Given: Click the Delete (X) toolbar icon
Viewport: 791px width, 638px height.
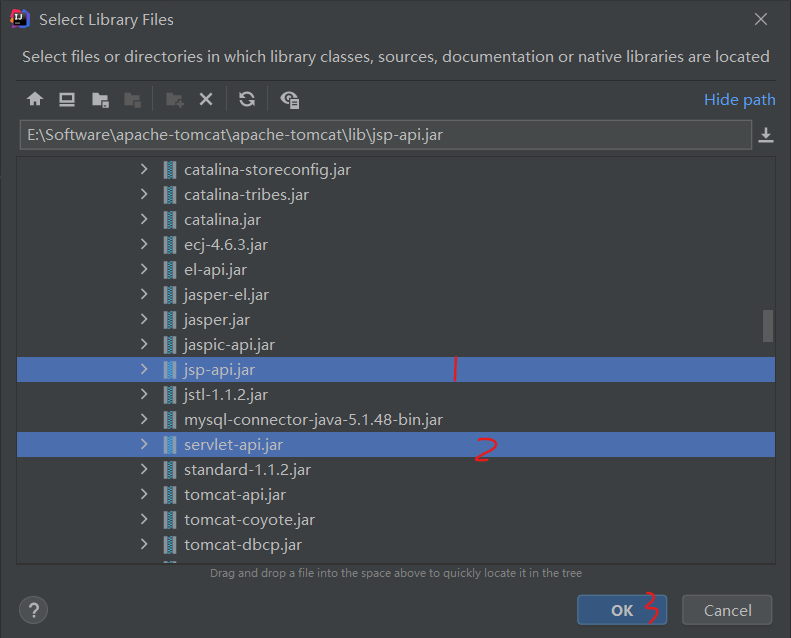Looking at the screenshot, I should coord(206,99).
